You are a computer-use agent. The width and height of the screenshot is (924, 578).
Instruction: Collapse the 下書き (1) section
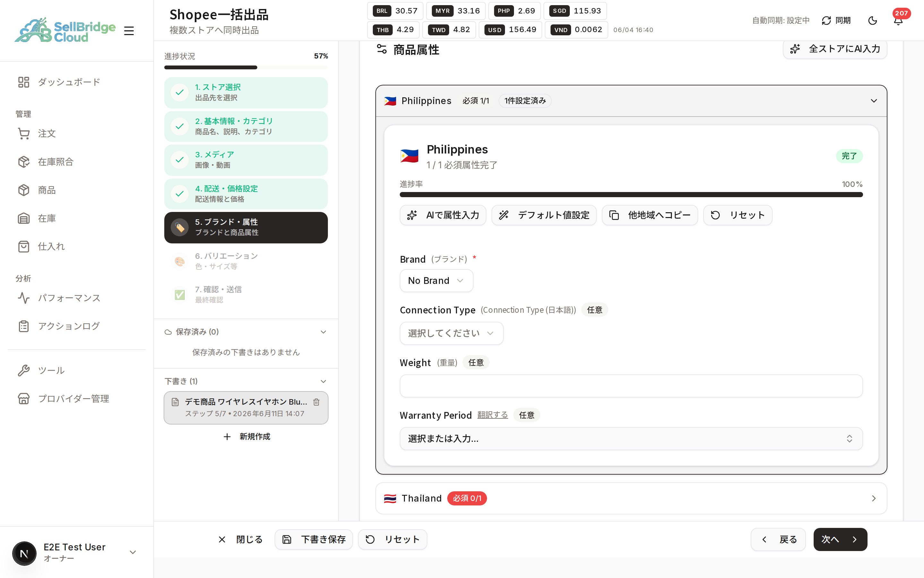pyautogui.click(x=246, y=381)
